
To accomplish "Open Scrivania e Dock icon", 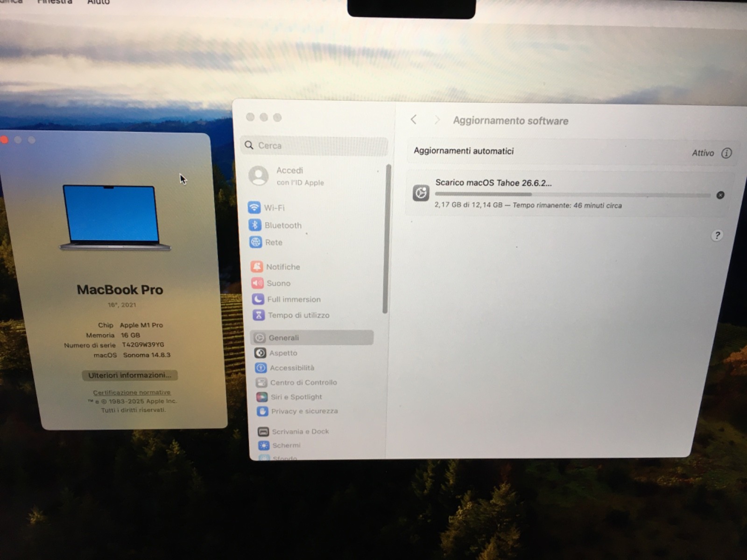I will (263, 432).
